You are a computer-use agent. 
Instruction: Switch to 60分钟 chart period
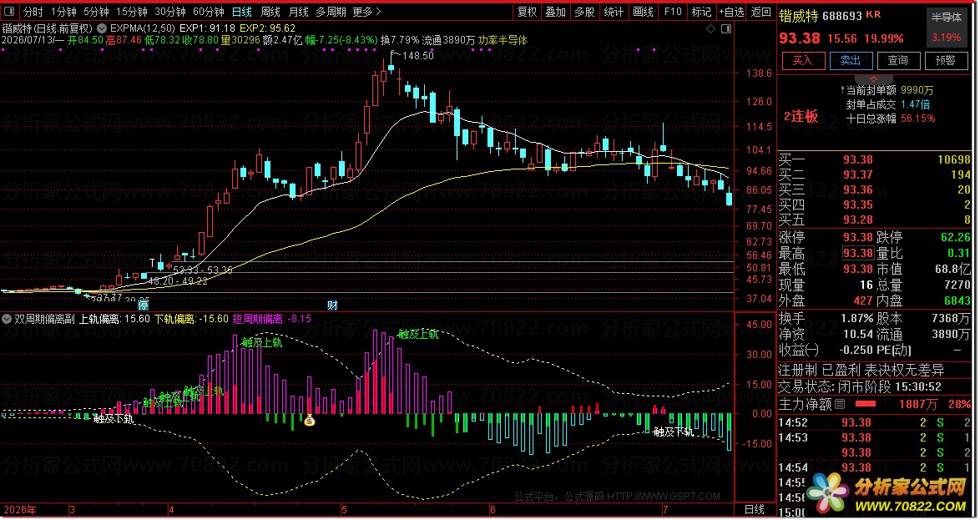pyautogui.click(x=208, y=11)
